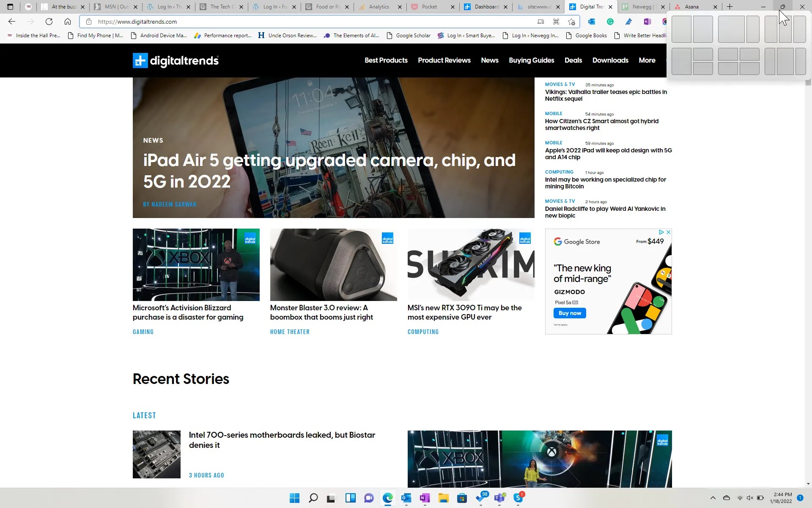Open Buying Guides navigation item
Image resolution: width=812 pixels, height=508 pixels.
(532, 60)
